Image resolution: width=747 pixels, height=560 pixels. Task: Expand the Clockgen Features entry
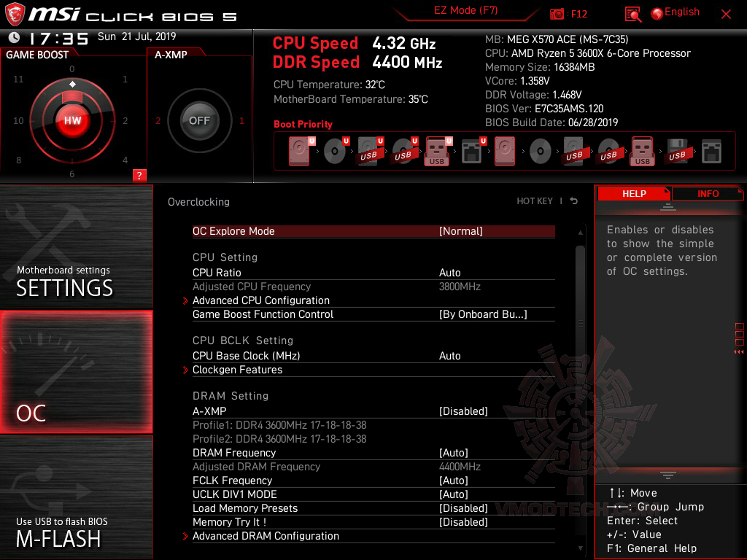click(237, 370)
